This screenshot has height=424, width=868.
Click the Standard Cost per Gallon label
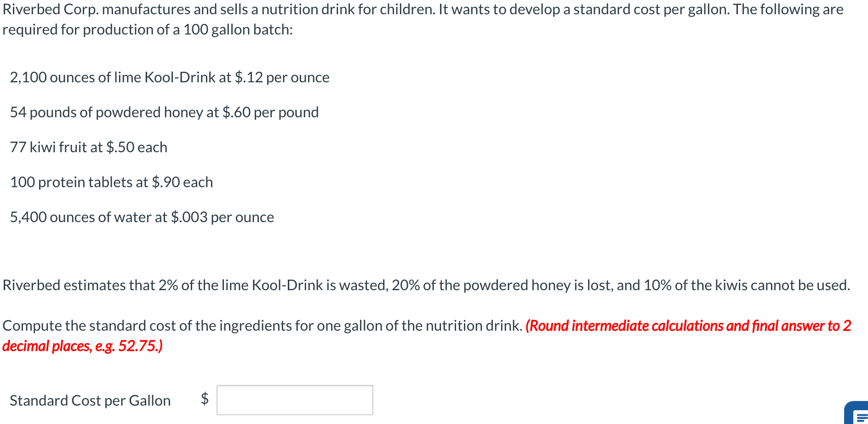[x=90, y=400]
